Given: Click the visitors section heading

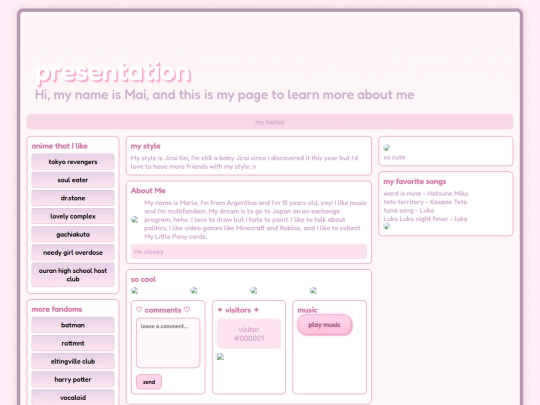Looking at the screenshot, I should coord(238,310).
